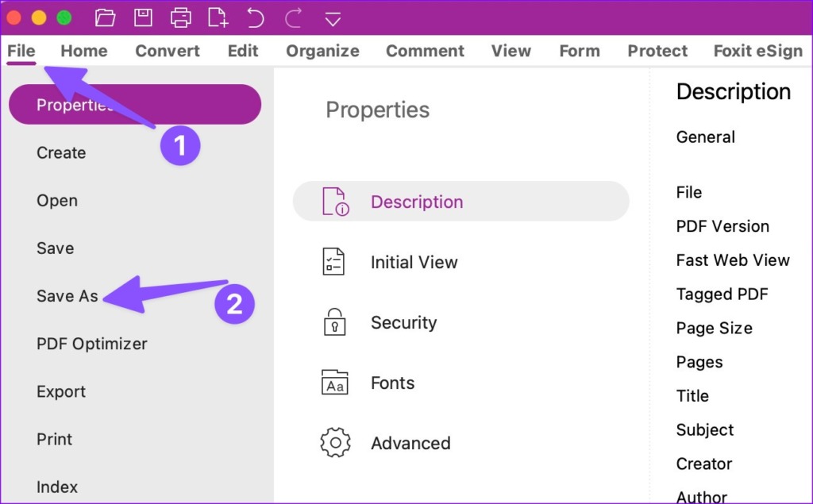Screen dimensions: 813x504
Task: Click Export in the File sidebar
Action: point(61,391)
